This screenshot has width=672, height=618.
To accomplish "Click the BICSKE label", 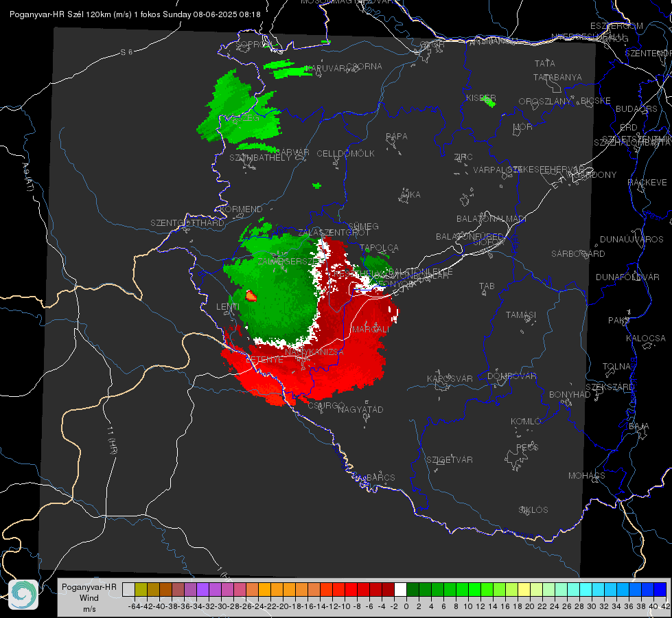I will [x=596, y=101].
